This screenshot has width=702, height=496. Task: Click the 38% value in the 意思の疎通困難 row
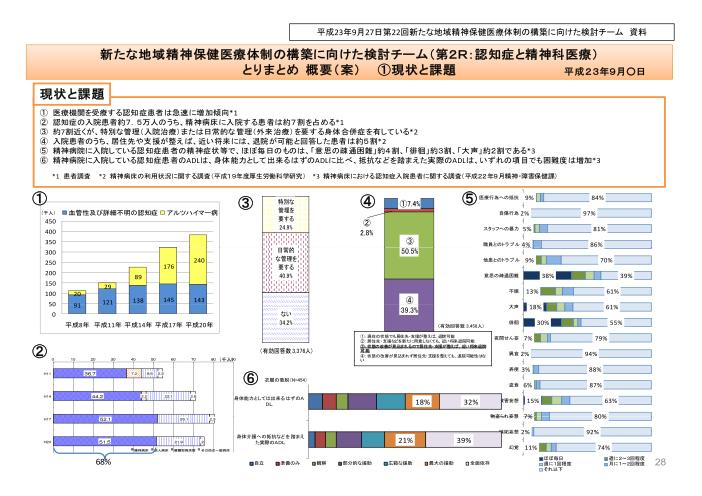[x=548, y=276]
